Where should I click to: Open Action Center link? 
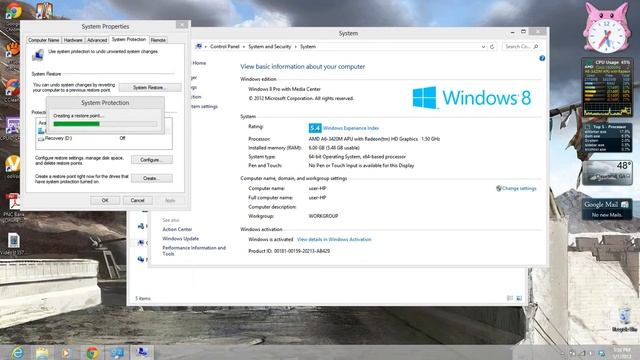coord(177,229)
